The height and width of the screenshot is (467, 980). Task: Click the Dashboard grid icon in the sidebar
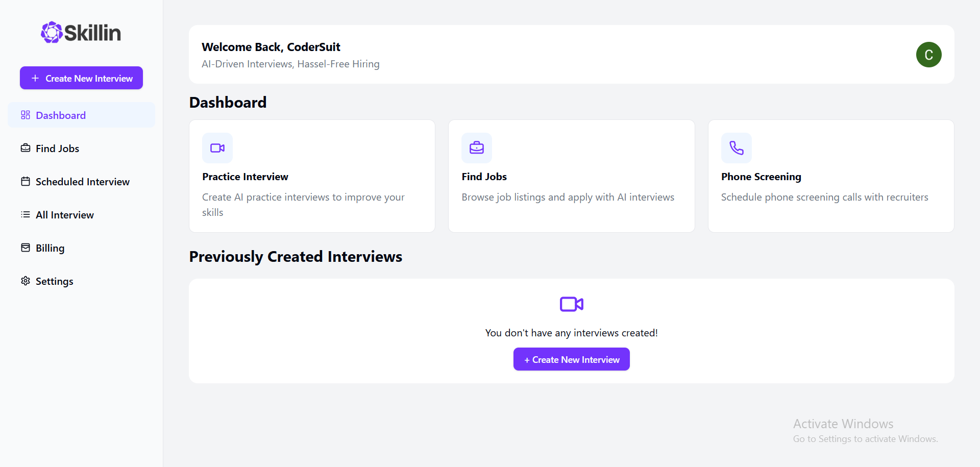(x=26, y=115)
